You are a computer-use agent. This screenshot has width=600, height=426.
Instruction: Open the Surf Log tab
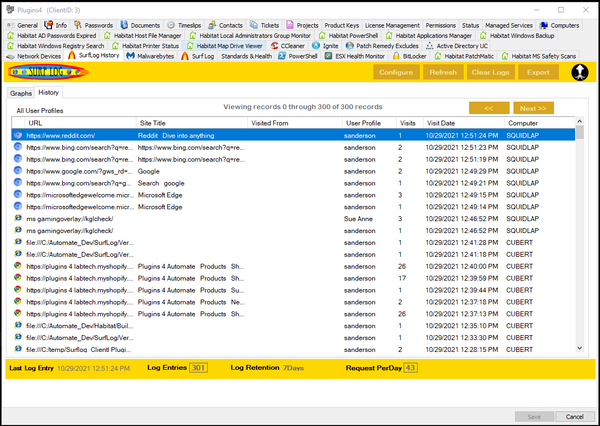pos(197,56)
